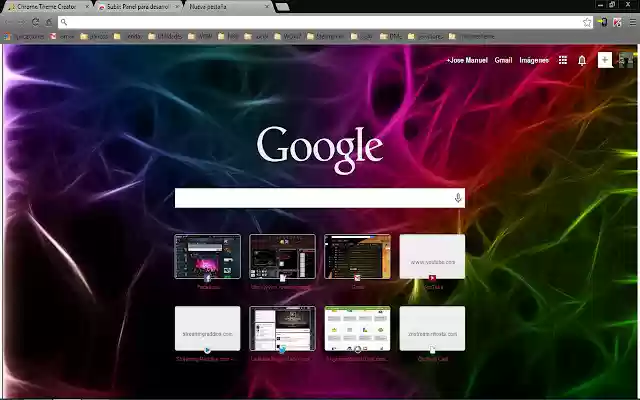Open the Chrome hamburger menu
The height and width of the screenshot is (400, 640).
(x=632, y=22)
